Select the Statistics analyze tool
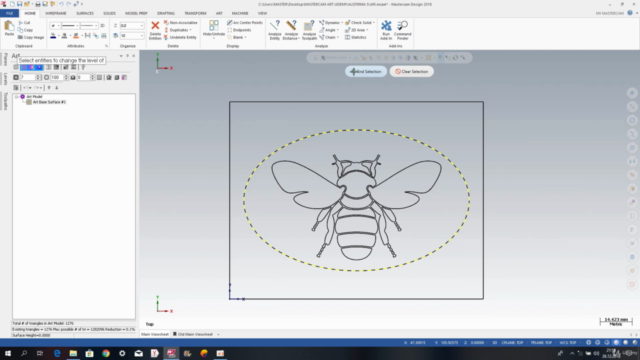The width and height of the screenshot is (640, 360). coord(356,37)
